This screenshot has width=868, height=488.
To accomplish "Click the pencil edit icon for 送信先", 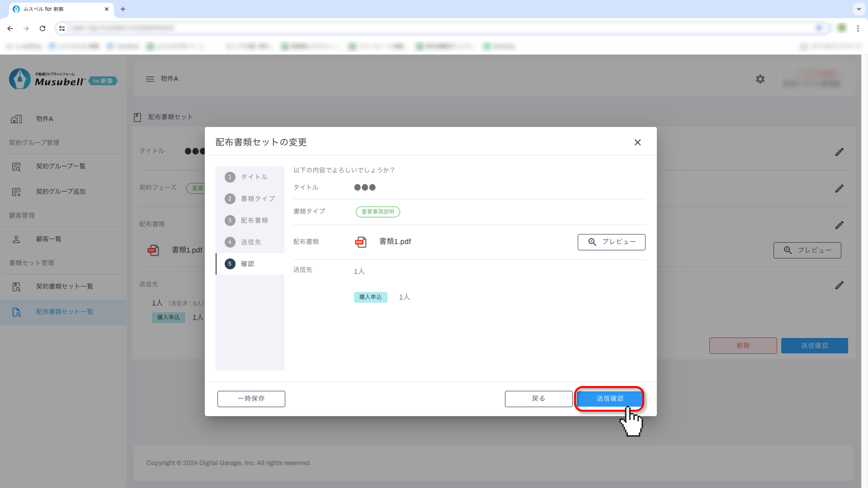I will (839, 285).
